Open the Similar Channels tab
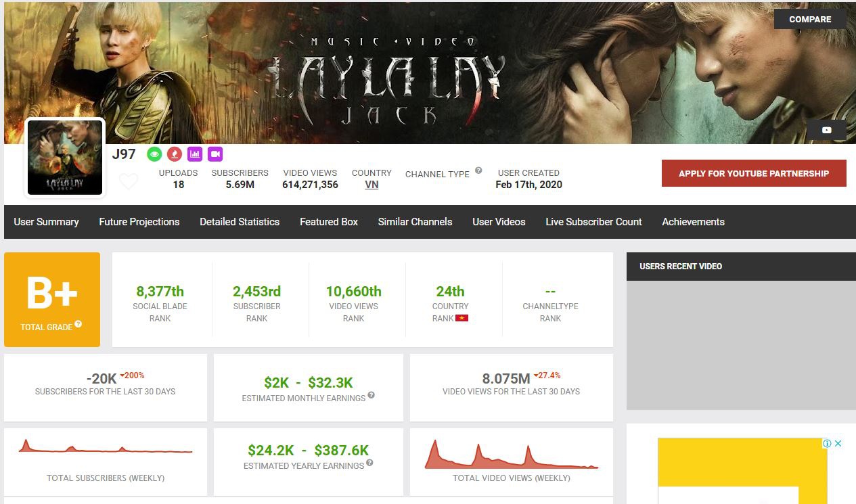The width and height of the screenshot is (856, 504). (415, 222)
